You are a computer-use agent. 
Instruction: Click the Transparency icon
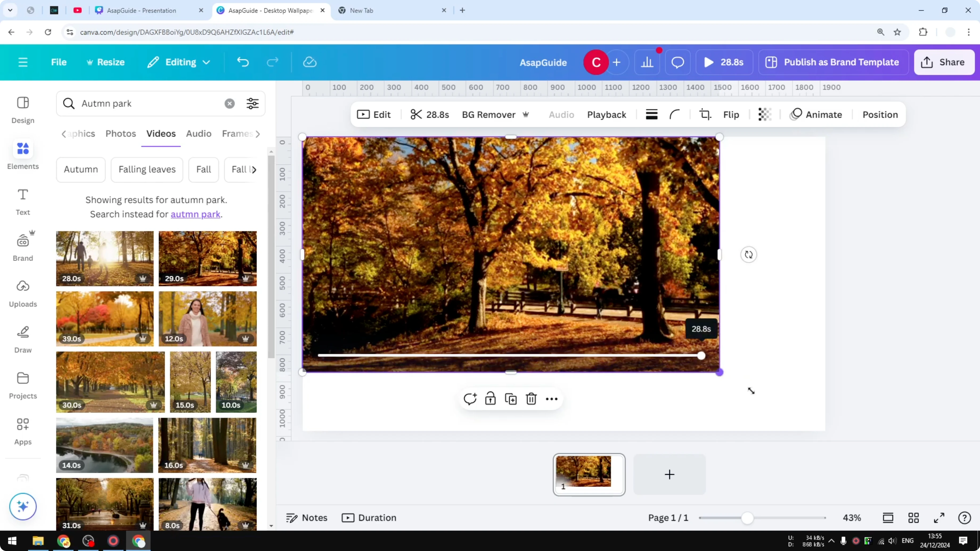pyautogui.click(x=765, y=114)
